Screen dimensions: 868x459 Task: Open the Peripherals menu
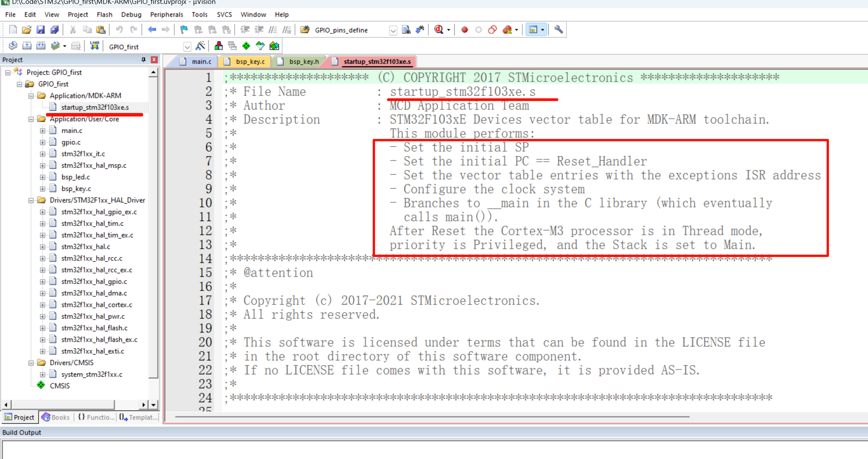point(166,15)
